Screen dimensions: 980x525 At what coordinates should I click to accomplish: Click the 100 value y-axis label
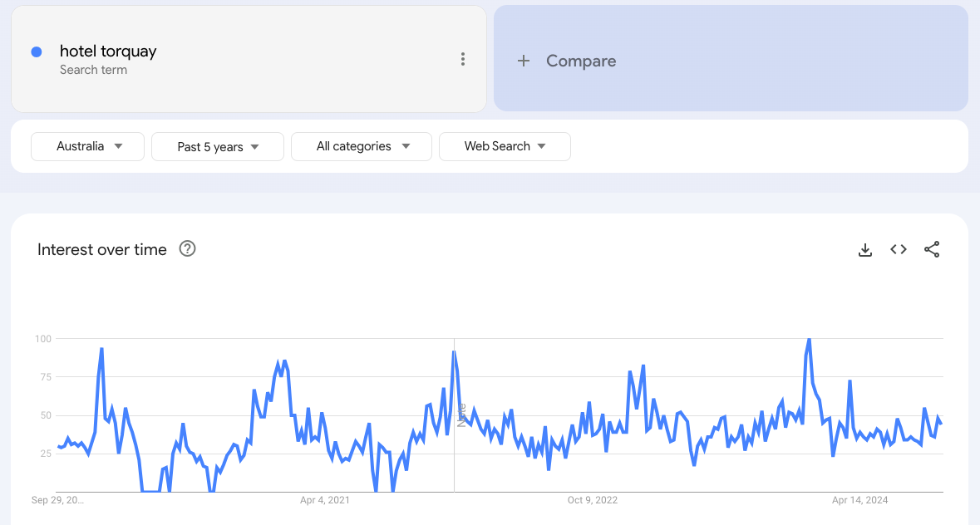tap(43, 339)
